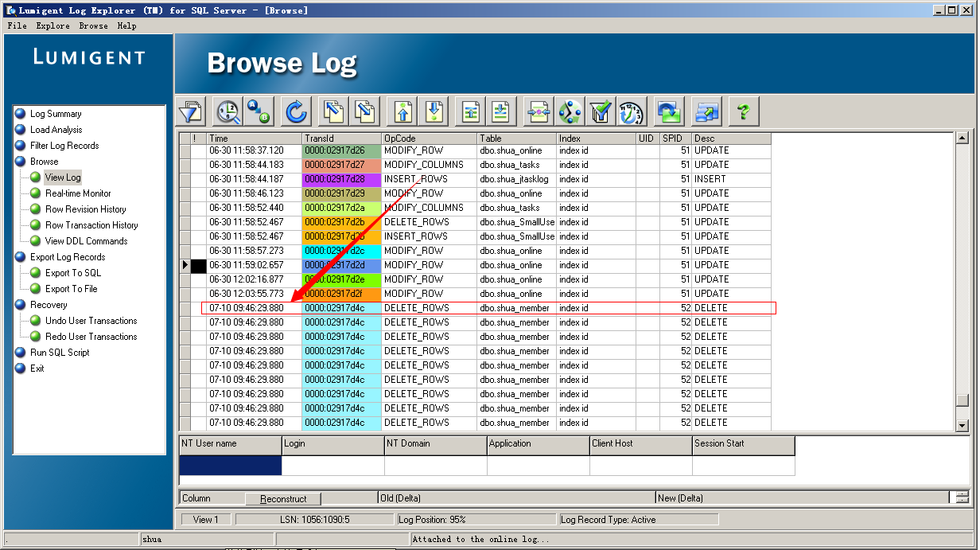Click the clock magnifier time search icon
Image resolution: width=980 pixels, height=550 pixels.
point(229,111)
